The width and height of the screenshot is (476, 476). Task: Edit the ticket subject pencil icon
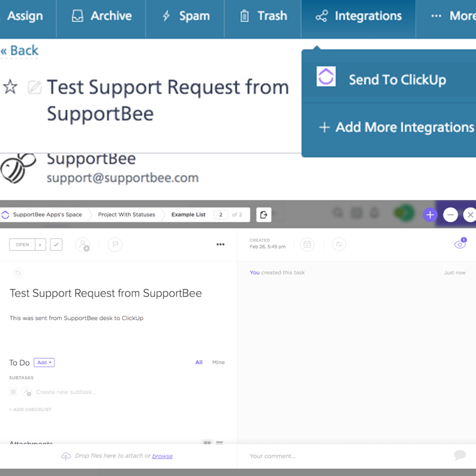coord(35,87)
